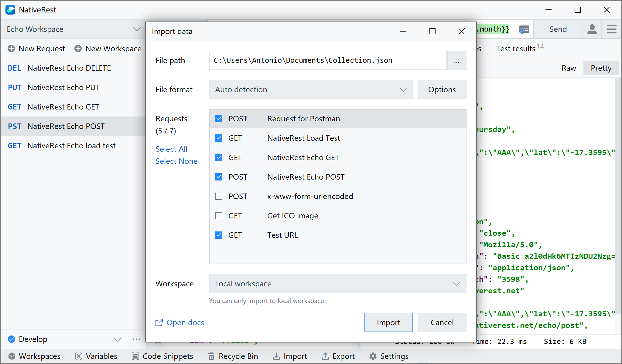The width and height of the screenshot is (622, 364).
Task: Uncheck NativeRest Echo POST import checkbox
Action: pos(219,177)
